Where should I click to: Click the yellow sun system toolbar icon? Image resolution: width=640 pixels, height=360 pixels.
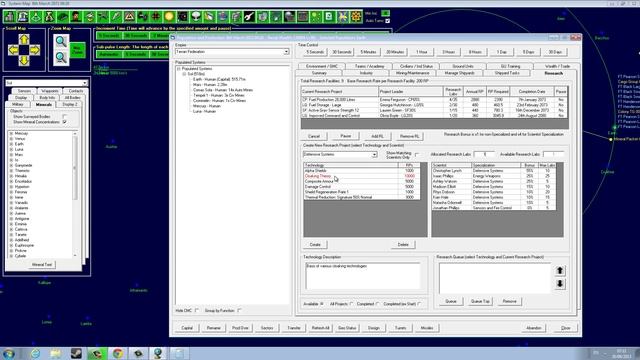tap(169, 17)
